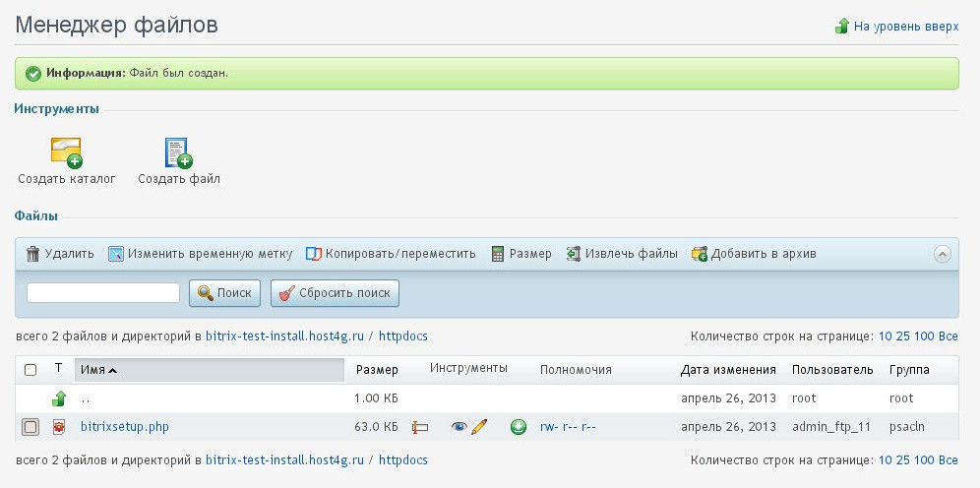The width and height of the screenshot is (980, 488).
Task: Click the Add to archive icon
Action: click(x=700, y=254)
